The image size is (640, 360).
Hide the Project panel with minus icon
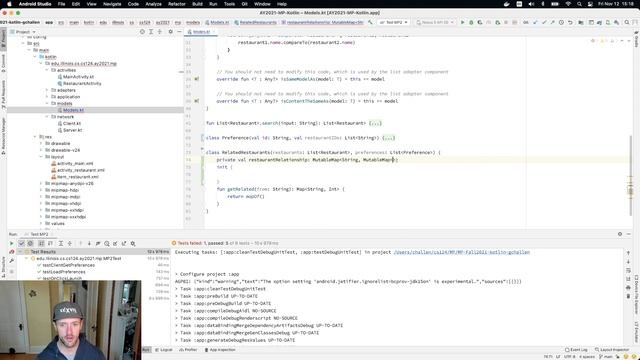(x=179, y=31)
